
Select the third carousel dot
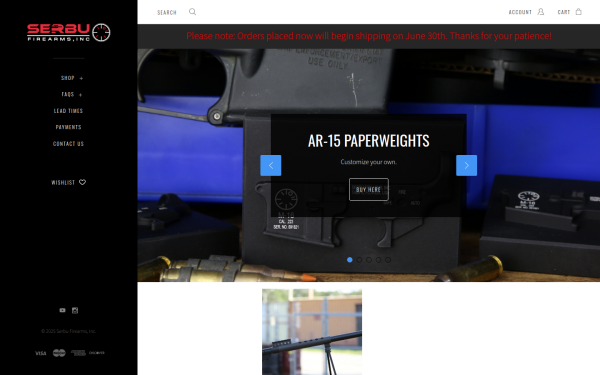[369, 260]
